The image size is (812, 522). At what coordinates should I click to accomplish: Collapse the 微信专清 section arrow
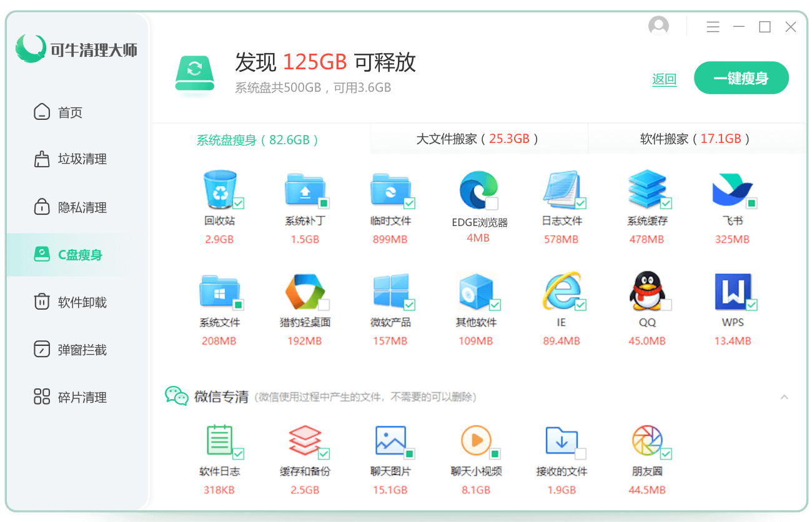coord(785,397)
